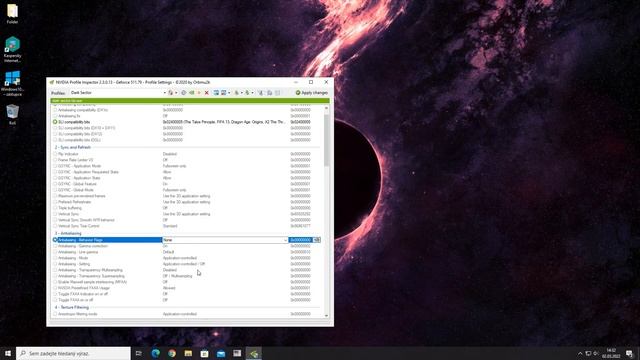The width and height of the screenshot is (640, 360).
Task: Open dropdown arrow beside remove application icon
Action: 229,93
